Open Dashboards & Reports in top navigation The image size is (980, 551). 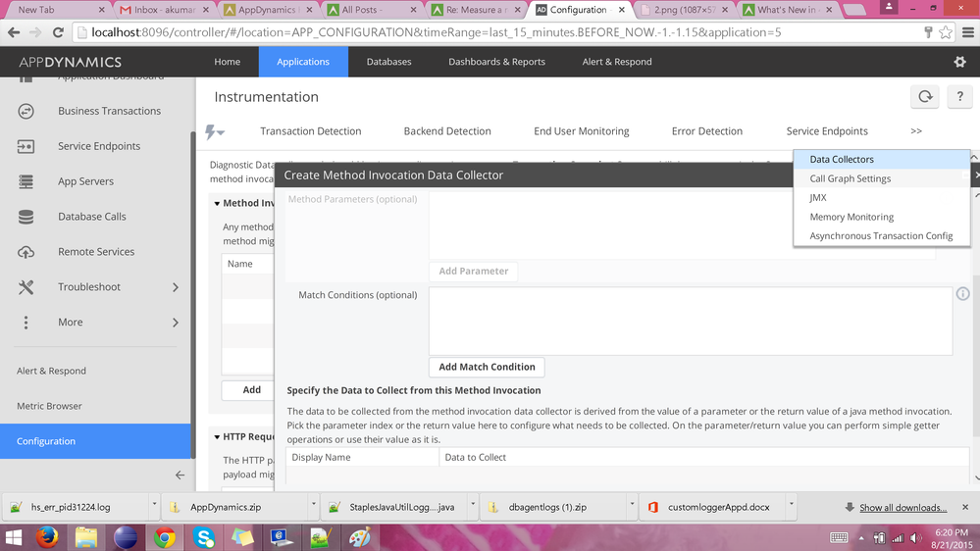point(497,62)
